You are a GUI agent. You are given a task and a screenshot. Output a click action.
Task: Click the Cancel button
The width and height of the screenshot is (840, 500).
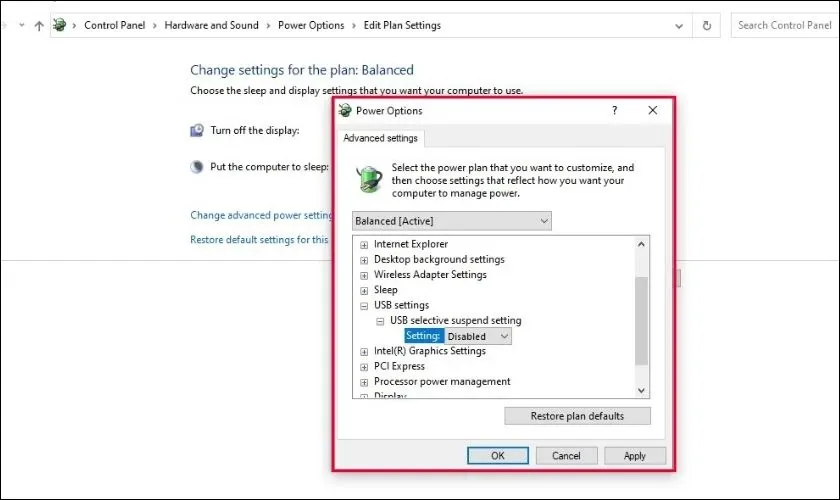566,456
